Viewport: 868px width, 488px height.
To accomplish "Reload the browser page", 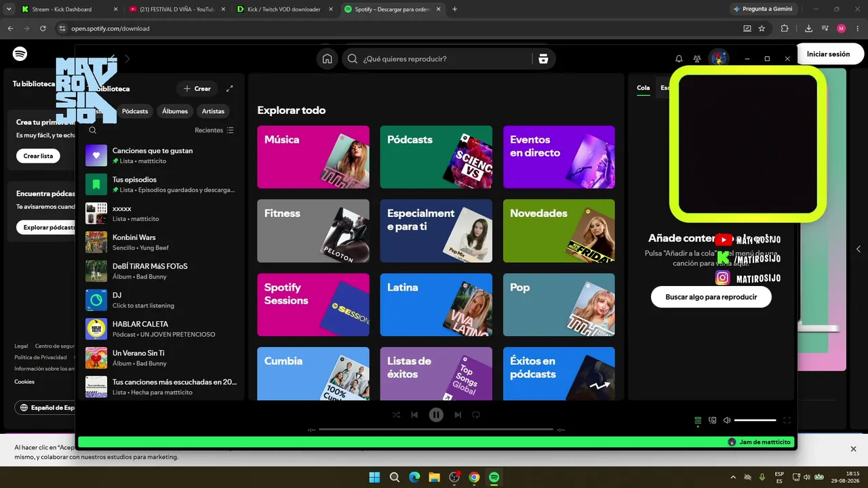I will coord(43,28).
